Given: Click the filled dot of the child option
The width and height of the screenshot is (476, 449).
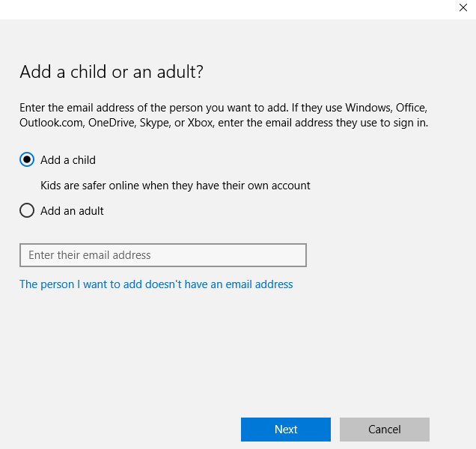Looking at the screenshot, I should pyautogui.click(x=27, y=159).
